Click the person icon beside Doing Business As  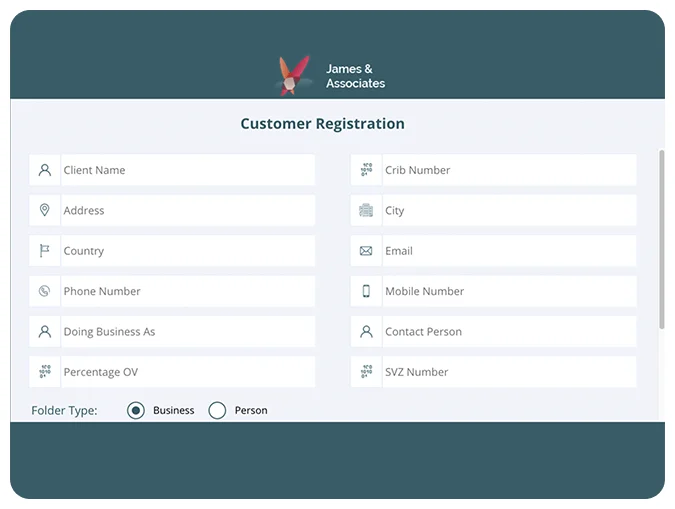click(45, 332)
